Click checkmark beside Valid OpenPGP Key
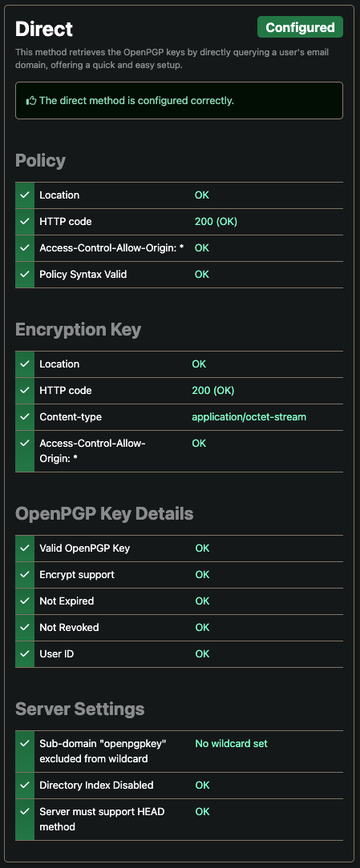Screen dimensions: 360x868 coord(24,548)
